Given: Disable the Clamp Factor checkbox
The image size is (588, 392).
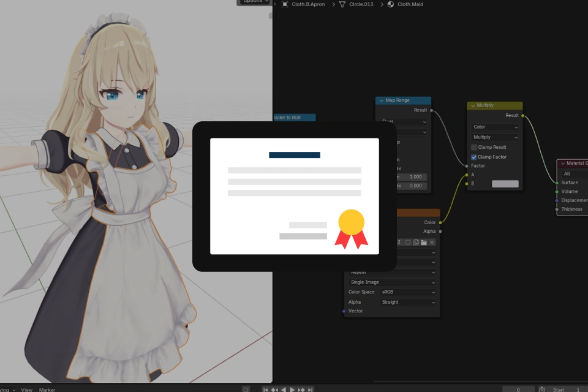Looking at the screenshot, I should point(474,157).
